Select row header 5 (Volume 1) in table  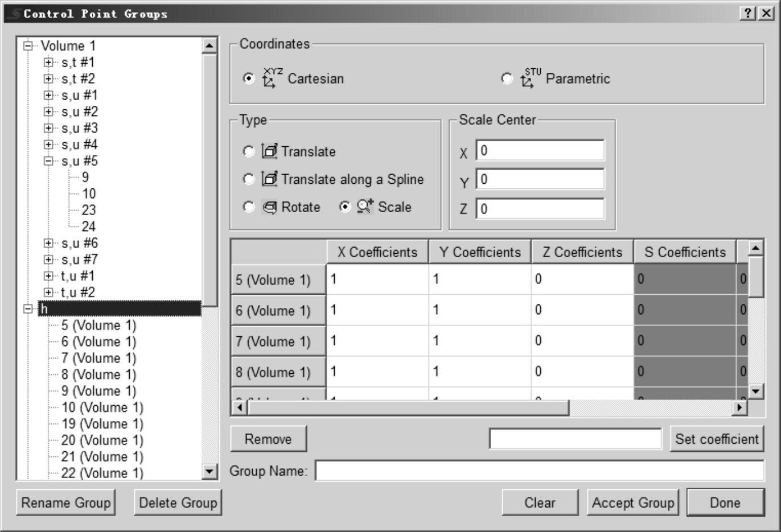coord(278,279)
